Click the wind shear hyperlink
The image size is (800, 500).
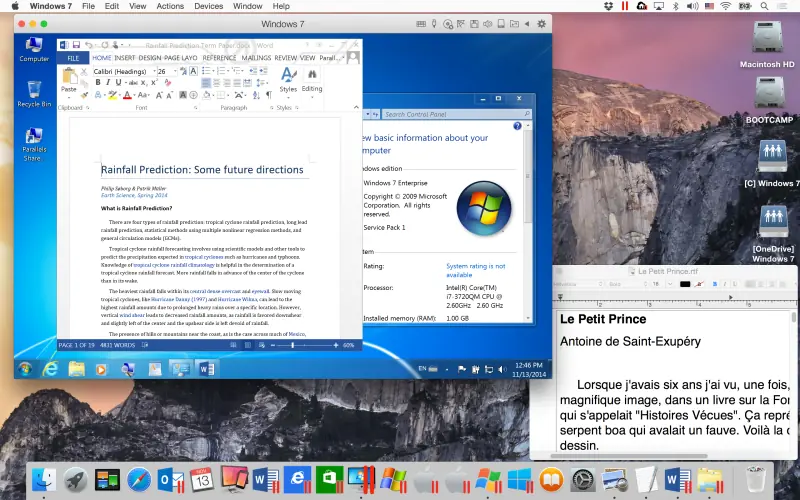point(132,315)
